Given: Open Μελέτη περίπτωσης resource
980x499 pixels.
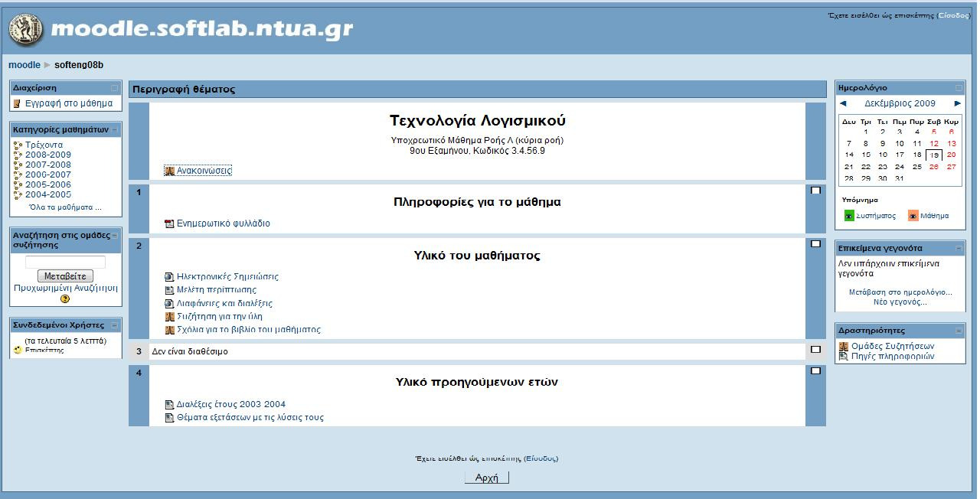Looking at the screenshot, I should [217, 289].
